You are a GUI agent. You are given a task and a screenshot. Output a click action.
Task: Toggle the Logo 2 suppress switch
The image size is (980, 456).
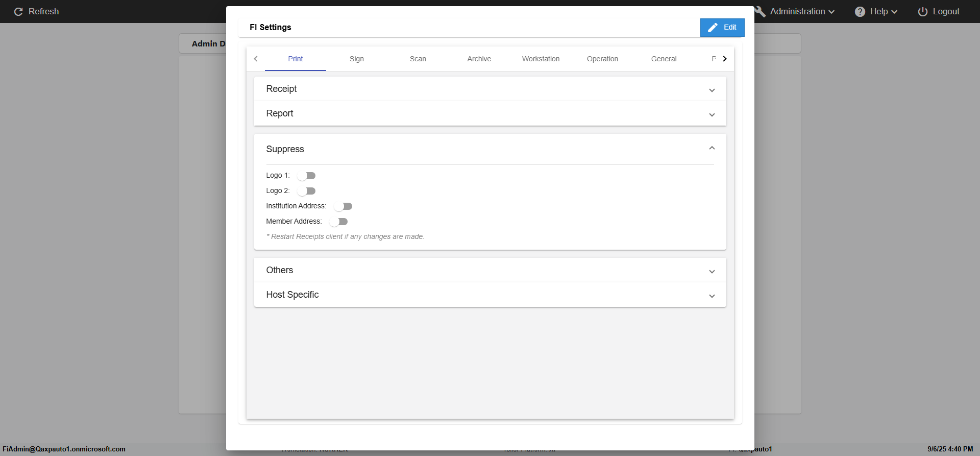click(306, 191)
